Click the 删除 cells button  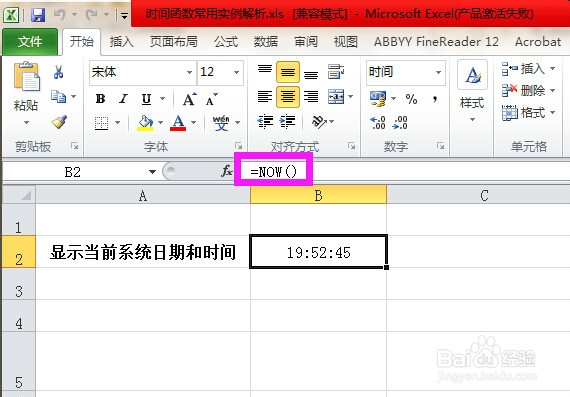pyautogui.click(x=528, y=91)
